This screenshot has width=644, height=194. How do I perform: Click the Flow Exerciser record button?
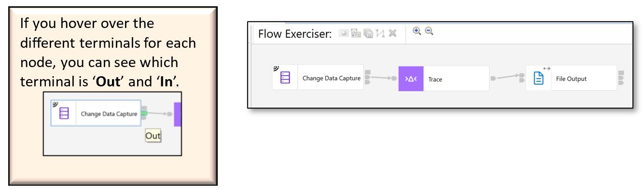[x=343, y=34]
